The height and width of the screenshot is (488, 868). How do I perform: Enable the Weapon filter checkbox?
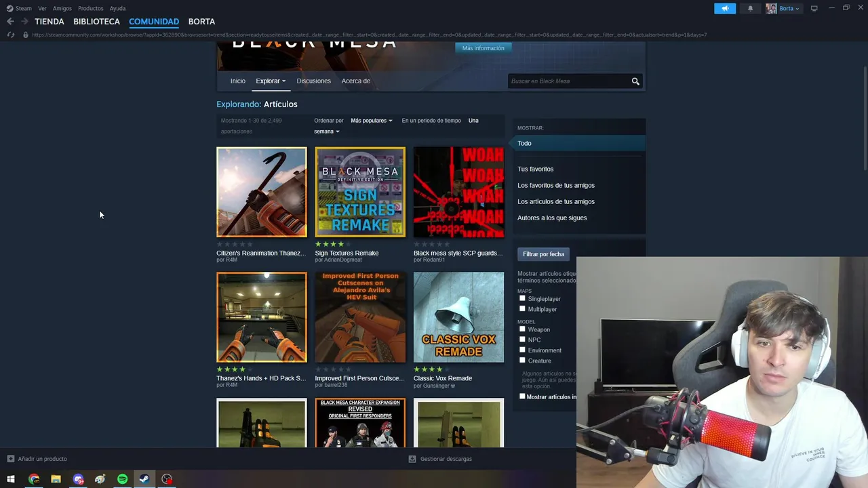[522, 329]
